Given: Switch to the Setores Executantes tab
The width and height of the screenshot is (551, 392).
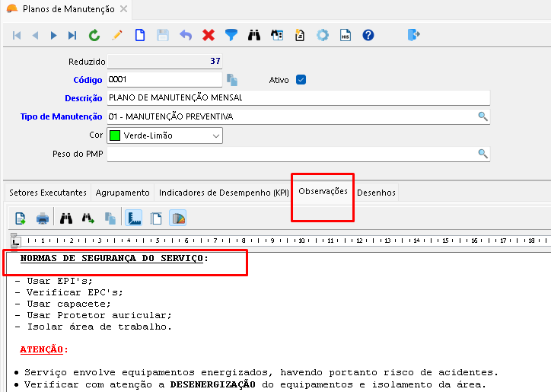Looking at the screenshot, I should 47,193.
